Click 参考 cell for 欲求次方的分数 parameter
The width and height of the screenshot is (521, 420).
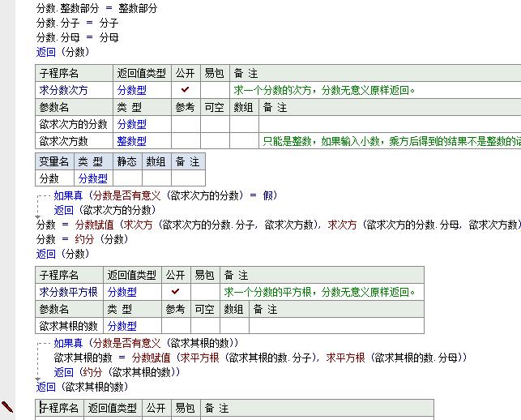[x=186, y=124]
